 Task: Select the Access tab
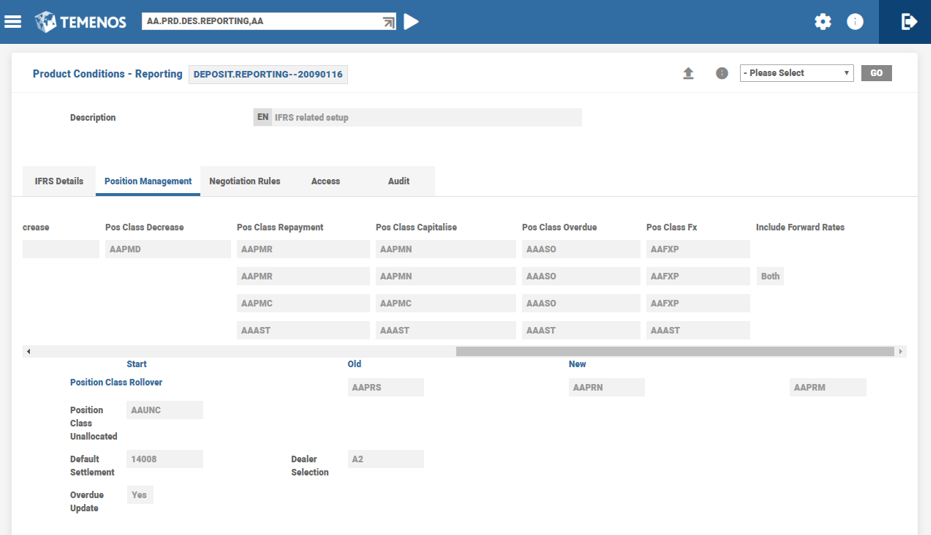[325, 181]
